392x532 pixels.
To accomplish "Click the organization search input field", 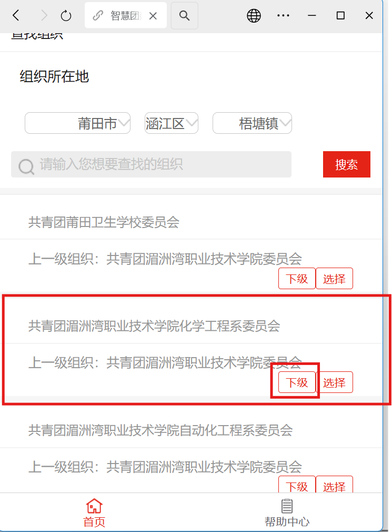I will pos(151,164).
